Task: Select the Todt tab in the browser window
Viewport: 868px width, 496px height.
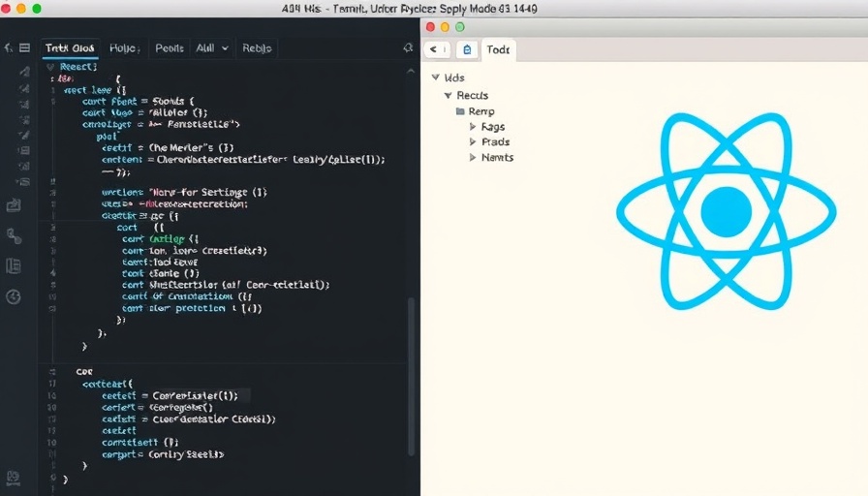Action: [x=498, y=49]
